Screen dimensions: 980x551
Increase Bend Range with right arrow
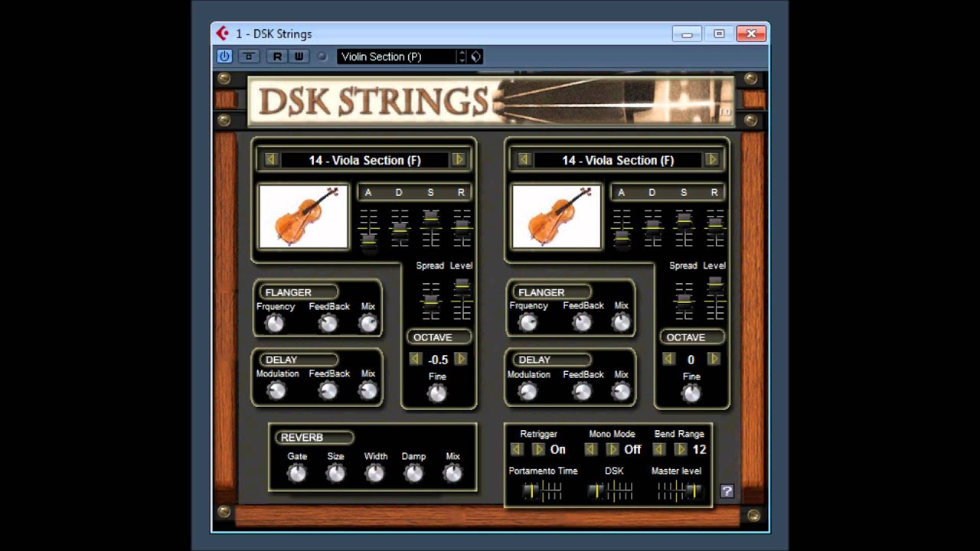pos(681,449)
